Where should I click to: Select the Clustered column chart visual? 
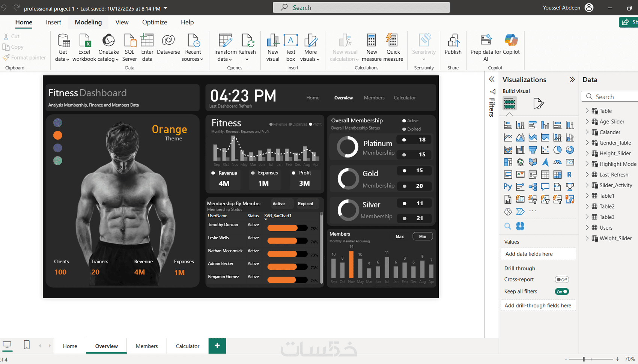tap(545, 125)
